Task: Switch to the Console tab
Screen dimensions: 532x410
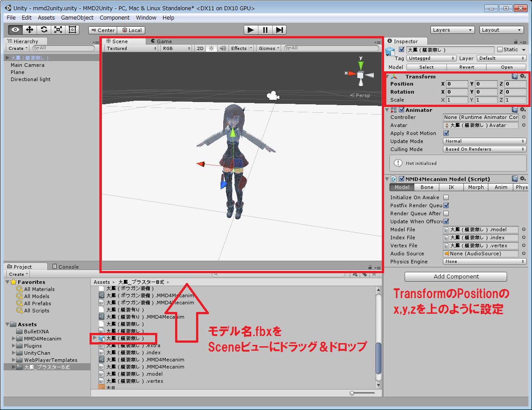Action: pyautogui.click(x=65, y=267)
